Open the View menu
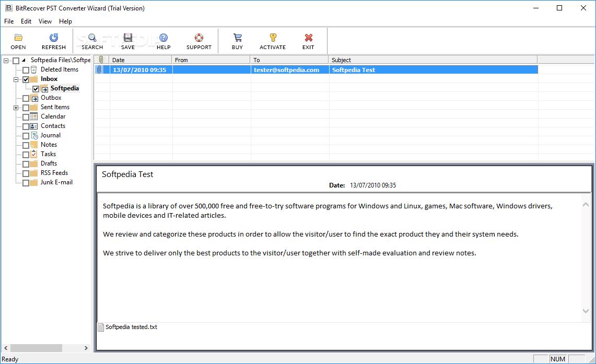 click(45, 21)
